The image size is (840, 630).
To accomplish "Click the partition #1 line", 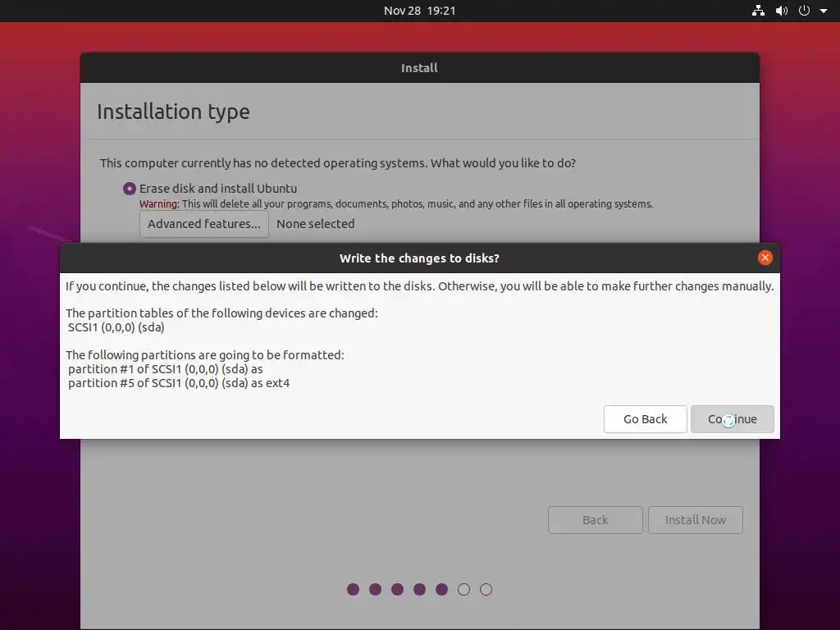I will 166,369.
